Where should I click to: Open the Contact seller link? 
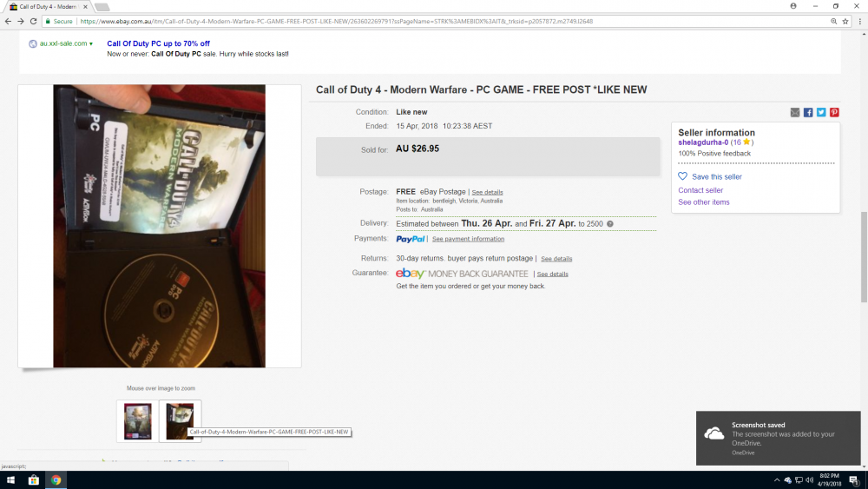point(700,190)
